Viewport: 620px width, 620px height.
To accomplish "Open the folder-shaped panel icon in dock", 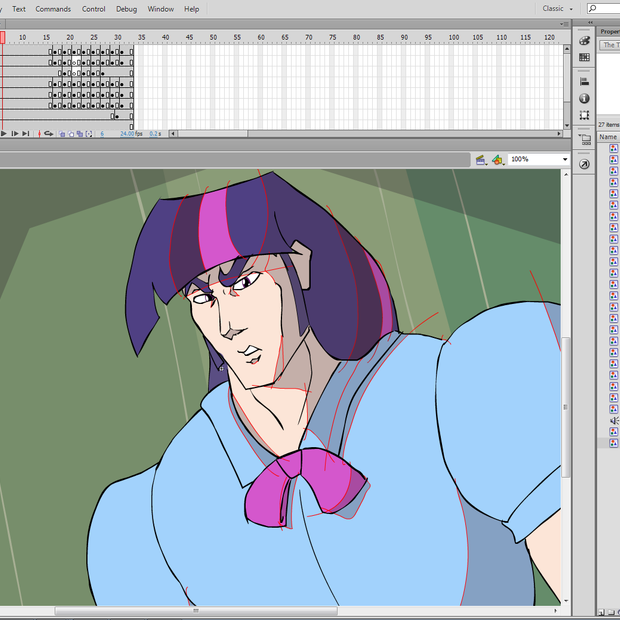I will 585,139.
